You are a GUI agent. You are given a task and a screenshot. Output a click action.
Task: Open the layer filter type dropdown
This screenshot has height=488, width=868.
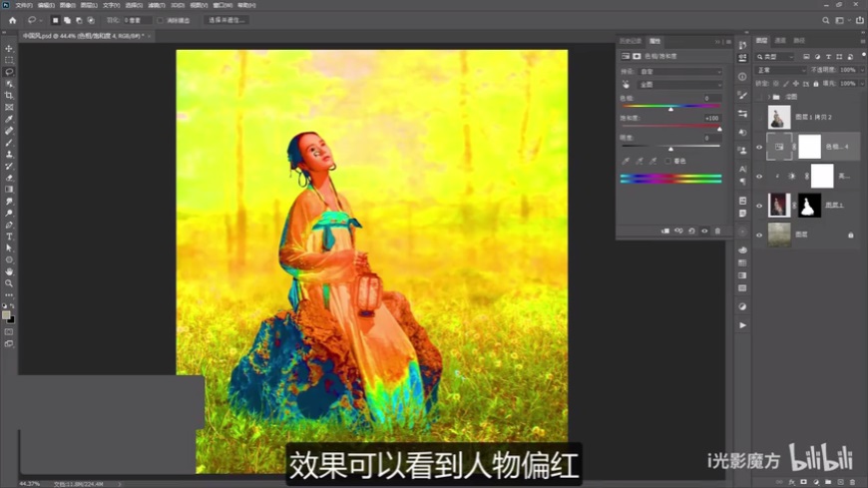[775, 57]
